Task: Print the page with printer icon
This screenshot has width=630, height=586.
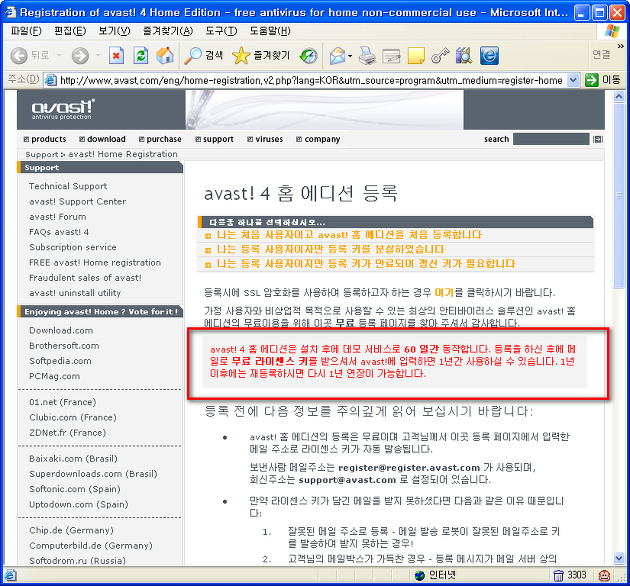Action: [367, 55]
